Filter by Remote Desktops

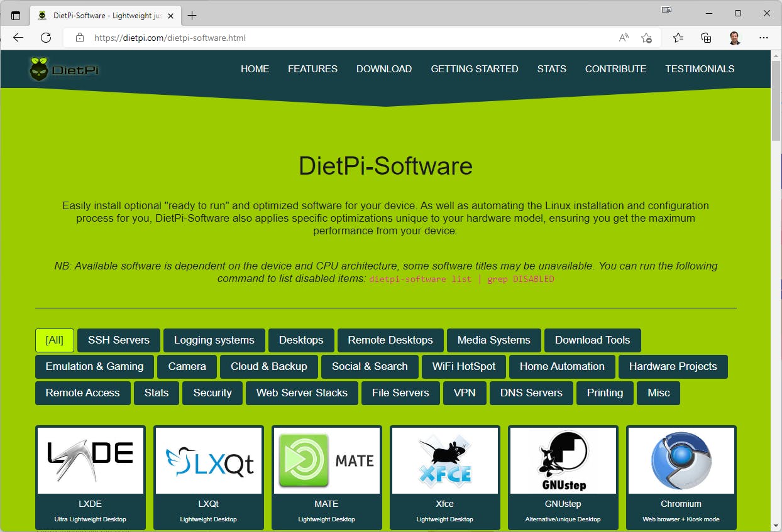(x=390, y=340)
